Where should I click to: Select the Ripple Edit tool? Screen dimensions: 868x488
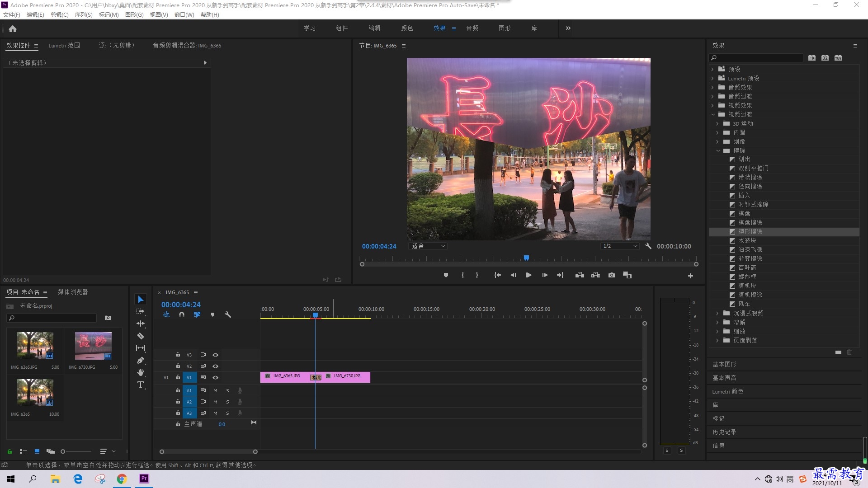click(x=141, y=324)
